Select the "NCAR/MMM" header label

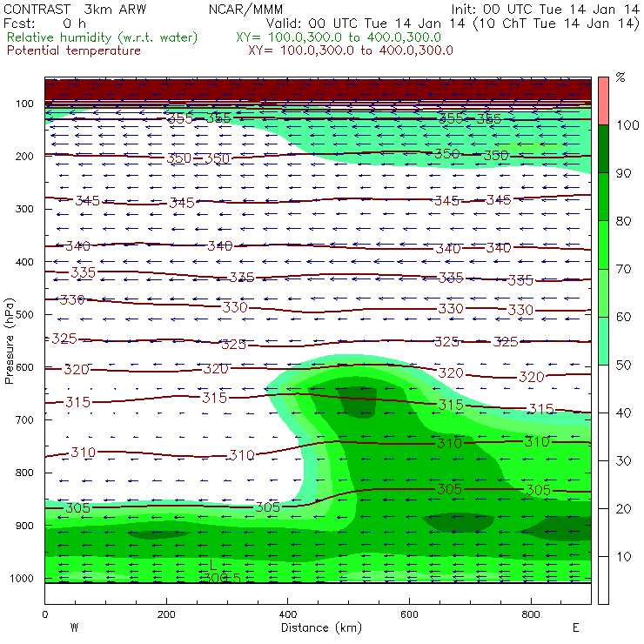tap(245, 10)
